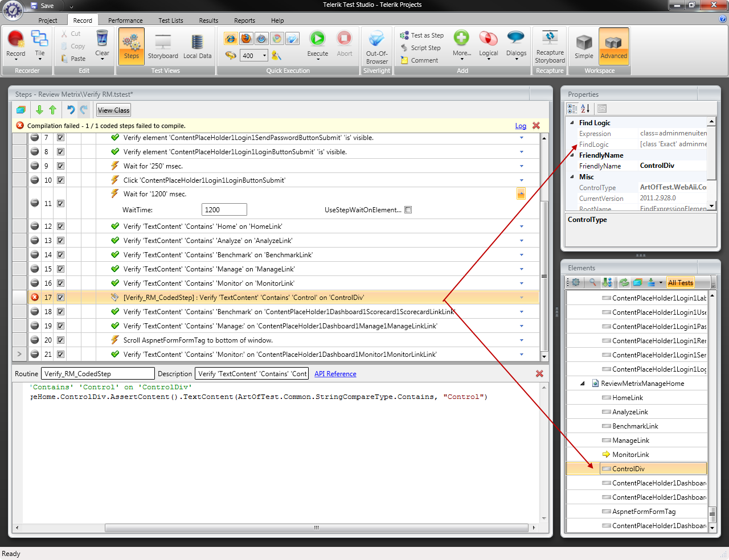This screenshot has width=729, height=560.
Task: Open the Logical steps icon
Action: (488, 39)
